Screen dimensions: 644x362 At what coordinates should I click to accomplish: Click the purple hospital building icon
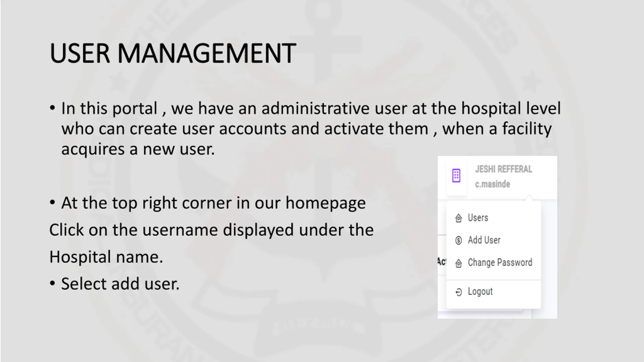(x=456, y=175)
